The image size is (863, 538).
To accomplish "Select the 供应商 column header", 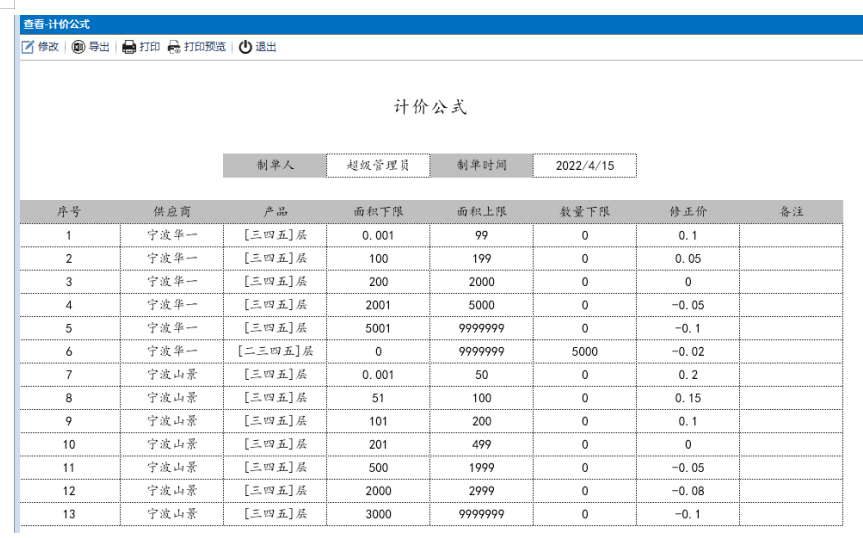I will (171, 212).
